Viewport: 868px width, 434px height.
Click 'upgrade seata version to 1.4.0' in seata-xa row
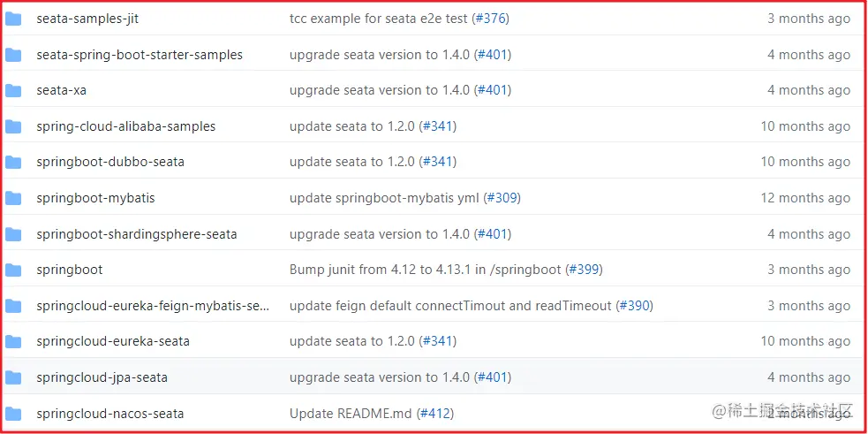click(380, 90)
